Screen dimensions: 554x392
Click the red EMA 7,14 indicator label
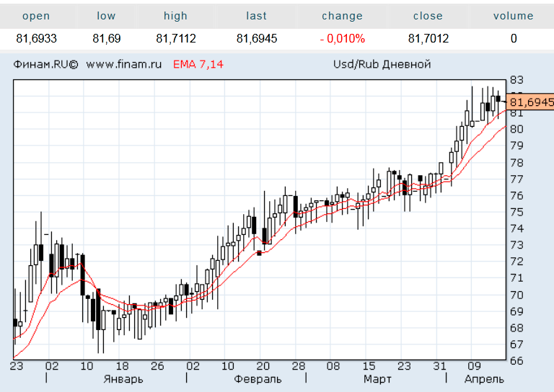pos(198,64)
